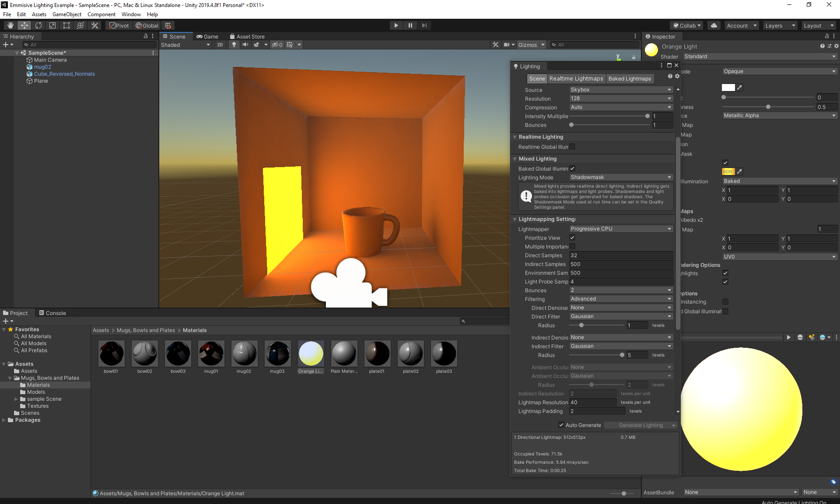Enable Realtime Global Illumination

572,147
